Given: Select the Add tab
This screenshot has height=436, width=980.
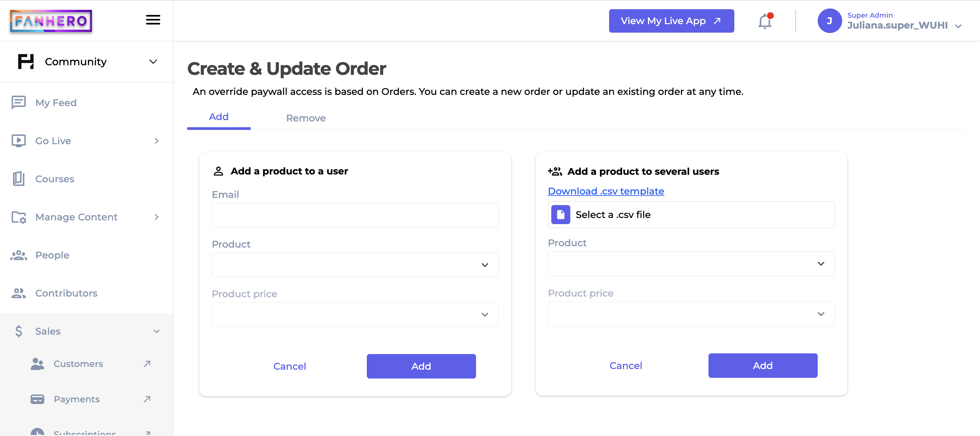Looking at the screenshot, I should [219, 117].
